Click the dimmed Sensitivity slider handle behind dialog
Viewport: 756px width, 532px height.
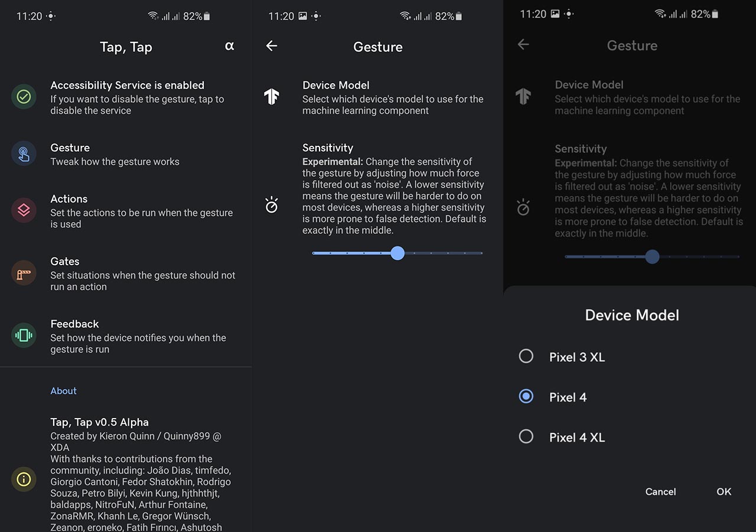pyautogui.click(x=652, y=257)
